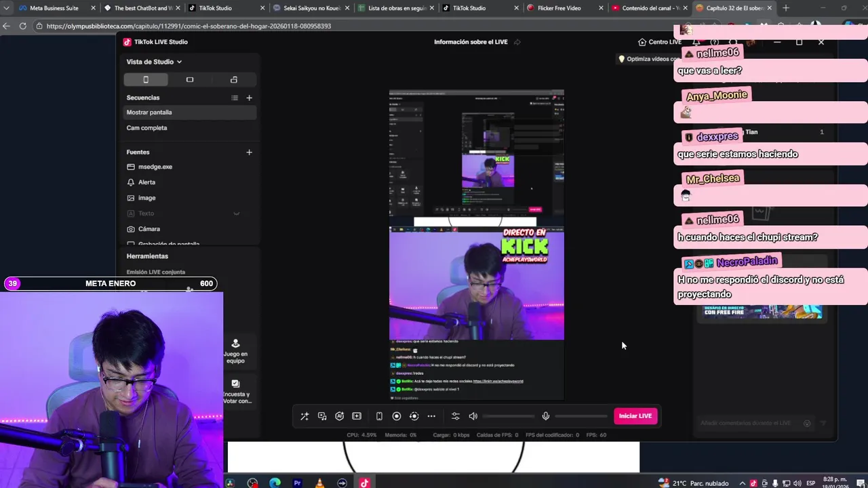Click the Optimiza videos tip lightbulb
868x488 pixels.
(621, 59)
